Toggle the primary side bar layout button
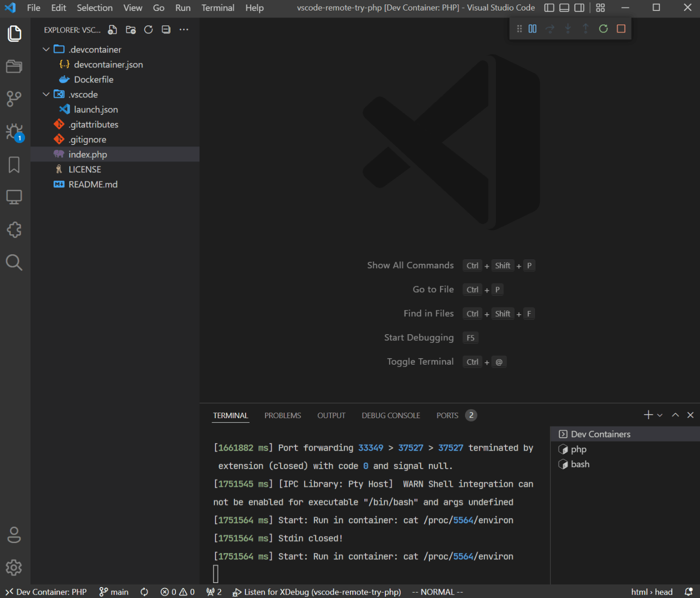Image resolution: width=700 pixels, height=598 pixels. click(549, 8)
